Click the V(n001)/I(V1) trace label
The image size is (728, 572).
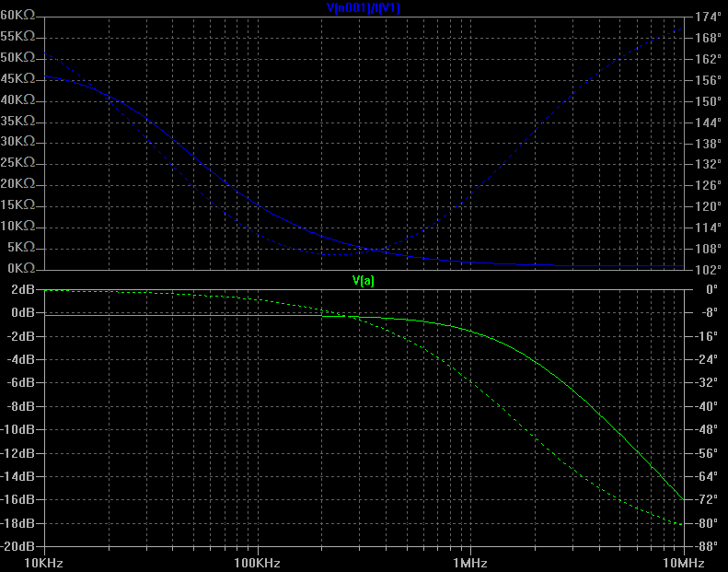pyautogui.click(x=363, y=8)
